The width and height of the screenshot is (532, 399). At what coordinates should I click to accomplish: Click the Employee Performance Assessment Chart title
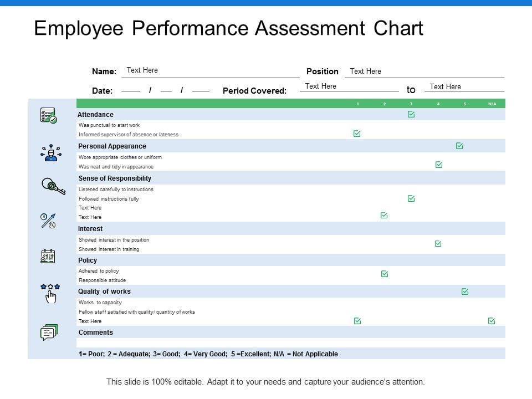point(228,28)
